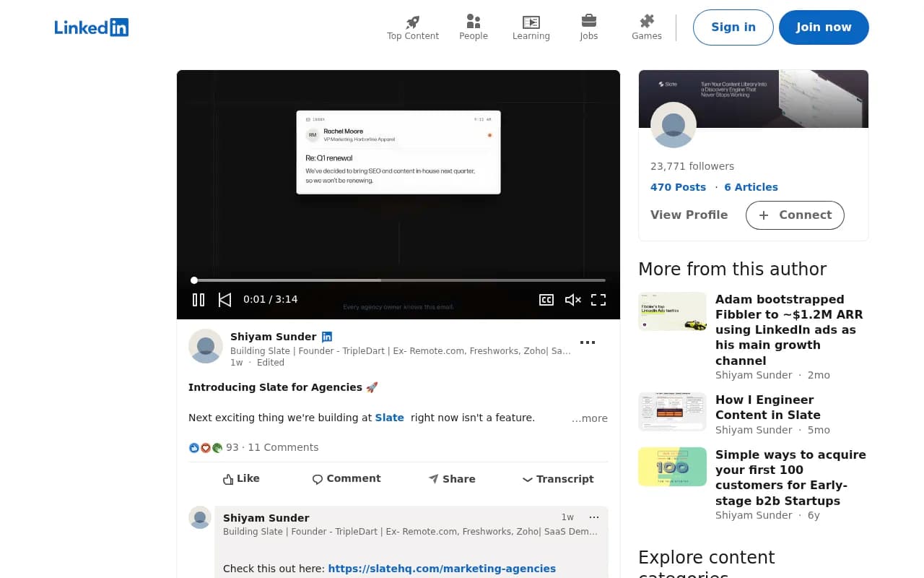Like the post

241,478
